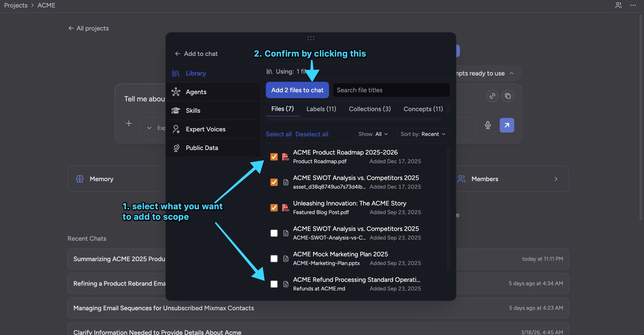Select Agents in the Add to chat sidebar
The width and height of the screenshot is (644, 335).
[213, 92]
